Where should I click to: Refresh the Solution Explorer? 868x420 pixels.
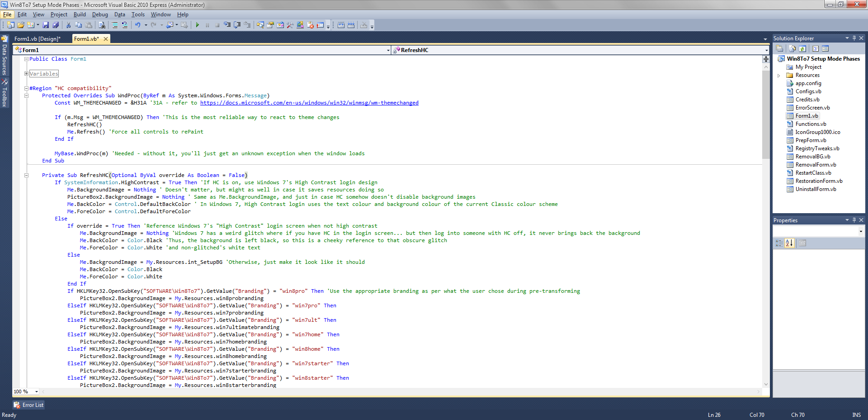pos(802,48)
